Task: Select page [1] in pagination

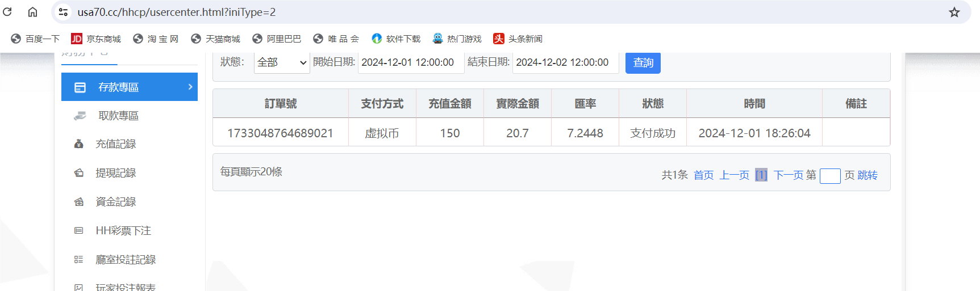Action: point(761,175)
